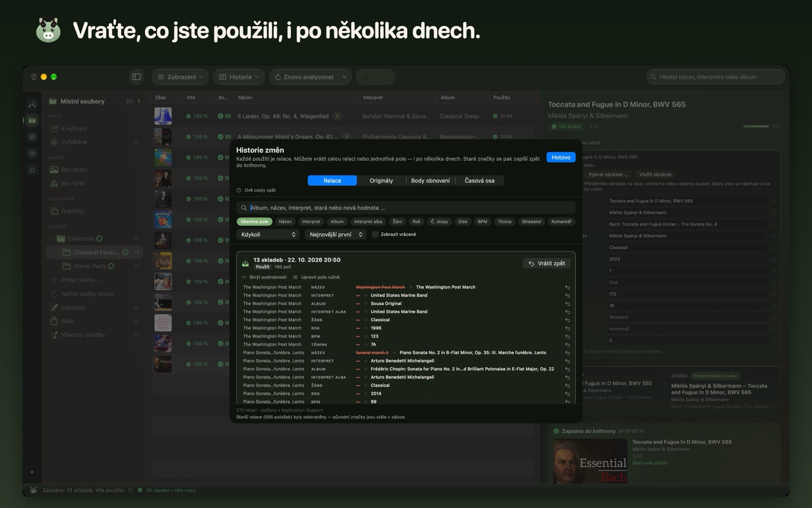Switch to the 'Body obnovení' tab
Screen dimensions: 812x508
pos(430,181)
